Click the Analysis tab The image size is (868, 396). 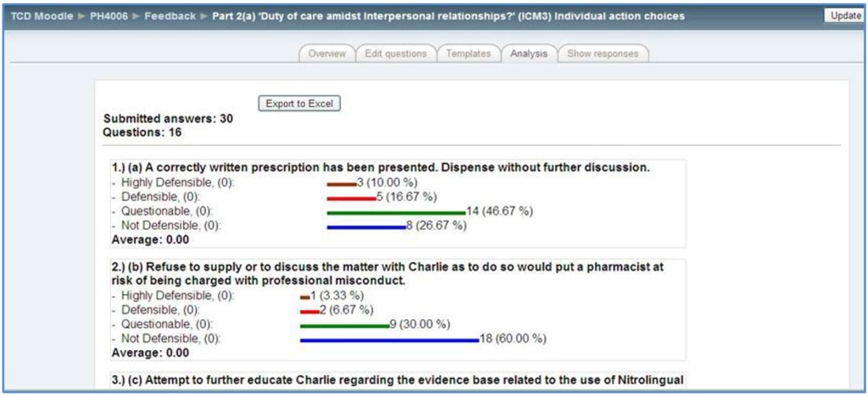tap(528, 53)
